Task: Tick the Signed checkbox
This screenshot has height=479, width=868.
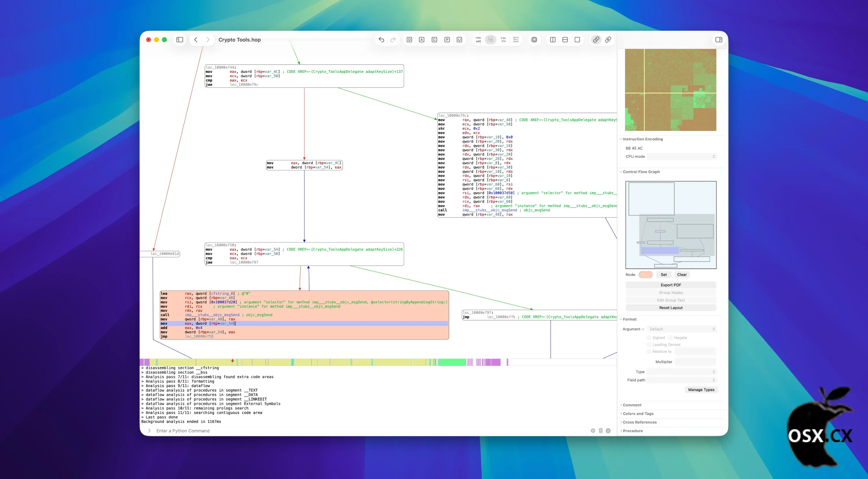Action: coord(649,338)
